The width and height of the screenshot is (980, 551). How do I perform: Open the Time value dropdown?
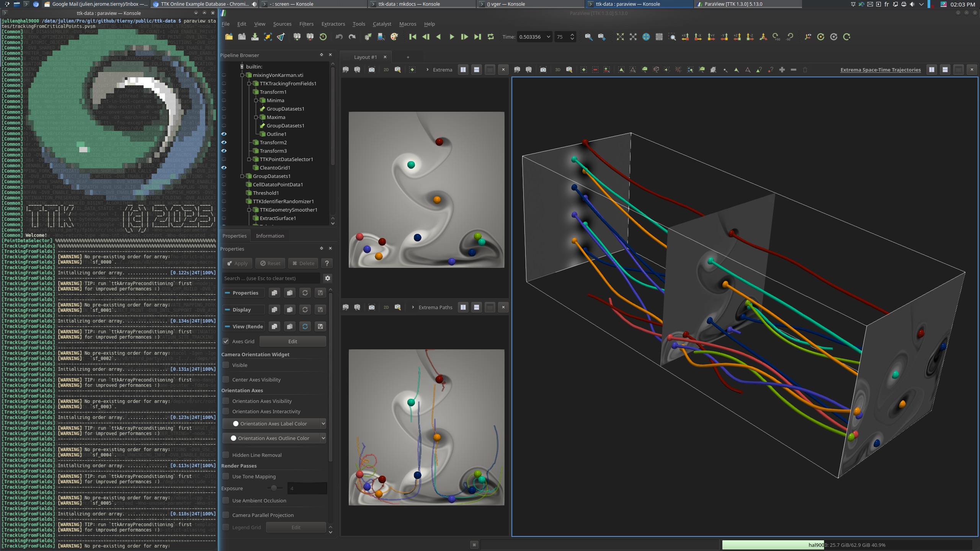tap(548, 37)
